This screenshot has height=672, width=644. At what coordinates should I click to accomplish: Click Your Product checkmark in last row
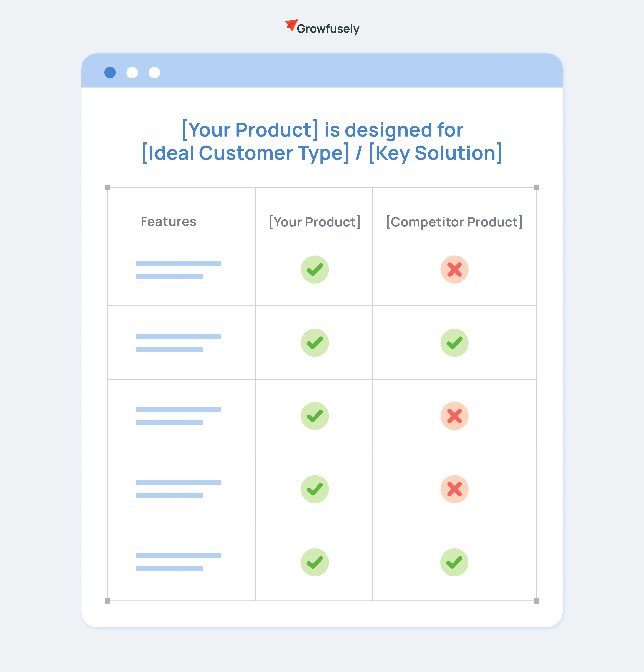315,562
